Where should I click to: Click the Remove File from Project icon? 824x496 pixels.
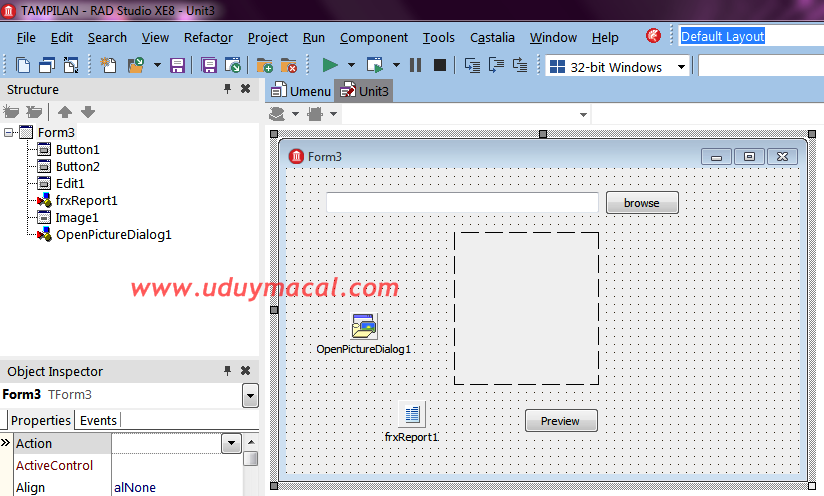coord(289,65)
